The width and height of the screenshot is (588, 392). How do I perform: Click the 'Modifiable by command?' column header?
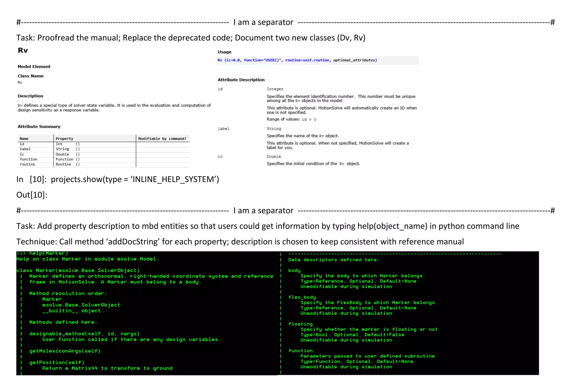pyautogui.click(x=162, y=139)
